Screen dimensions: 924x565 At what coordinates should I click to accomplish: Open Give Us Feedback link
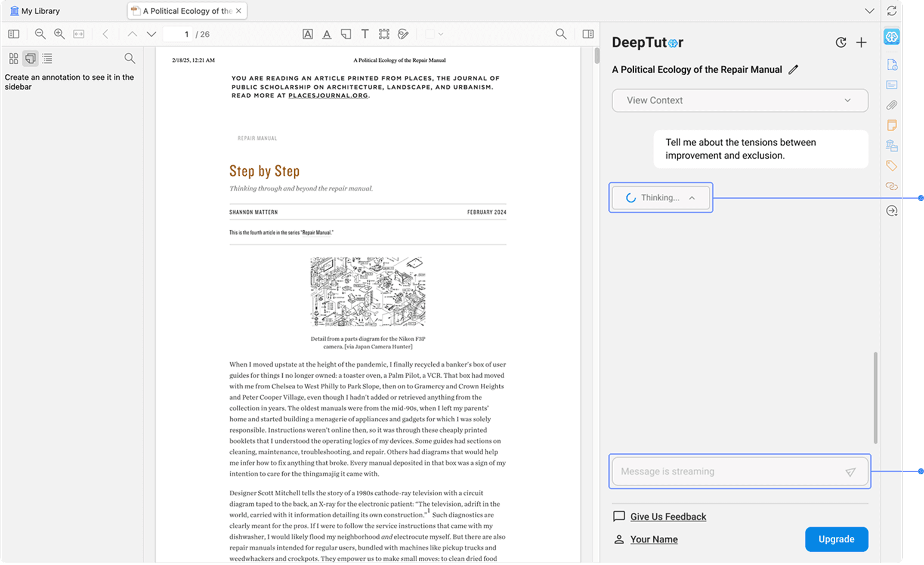[x=668, y=517]
